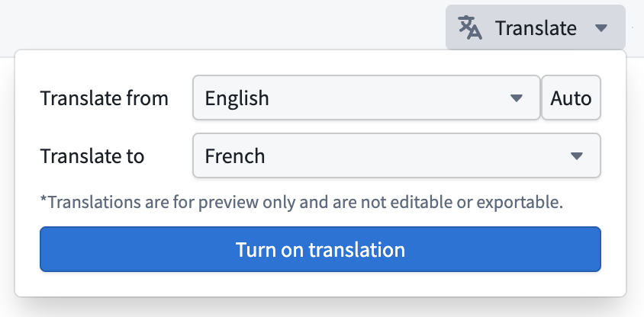Click the translate language icon

470,28
